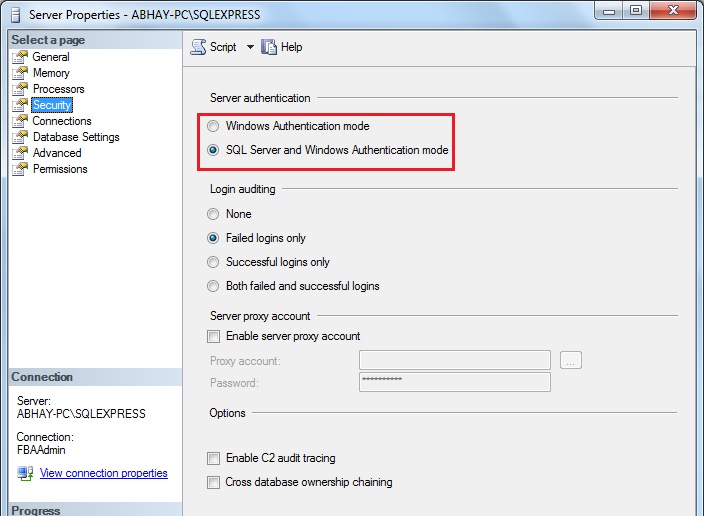Click the proxy Password field
Image resolution: width=704 pixels, height=516 pixels.
coord(455,382)
